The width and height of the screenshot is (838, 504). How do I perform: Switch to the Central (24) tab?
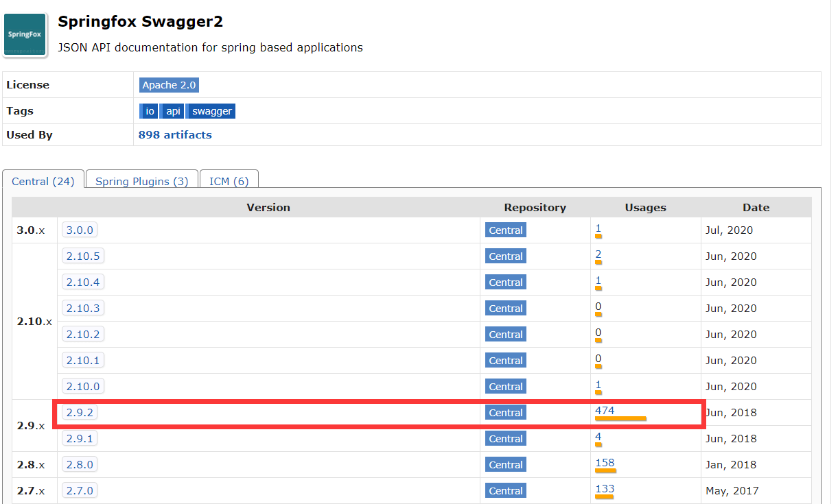pos(43,181)
